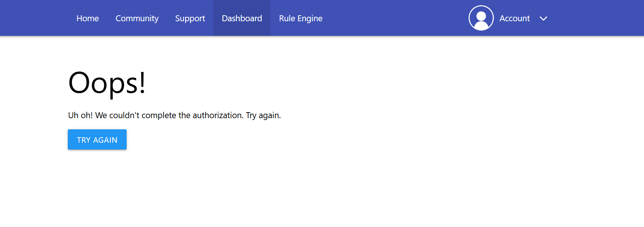Viewport: 644px width, 227px height.
Task: Click the "Oops!" heading
Action: [x=107, y=83]
